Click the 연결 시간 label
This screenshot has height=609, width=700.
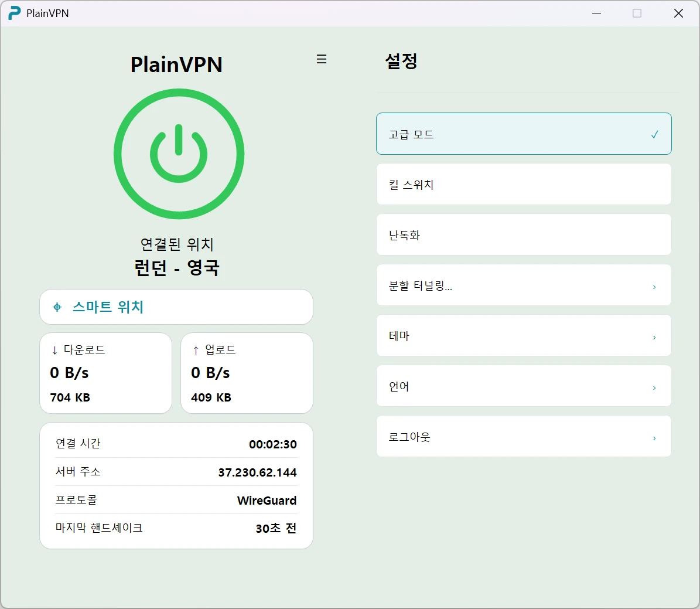pos(78,443)
